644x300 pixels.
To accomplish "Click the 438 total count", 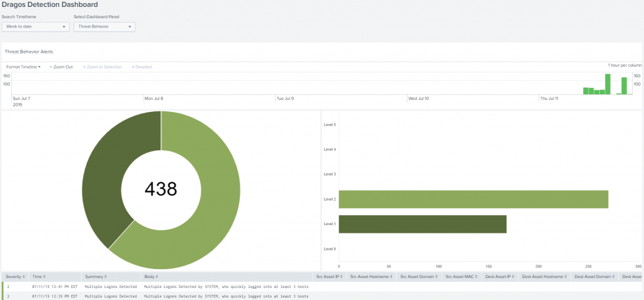I will 161,189.
